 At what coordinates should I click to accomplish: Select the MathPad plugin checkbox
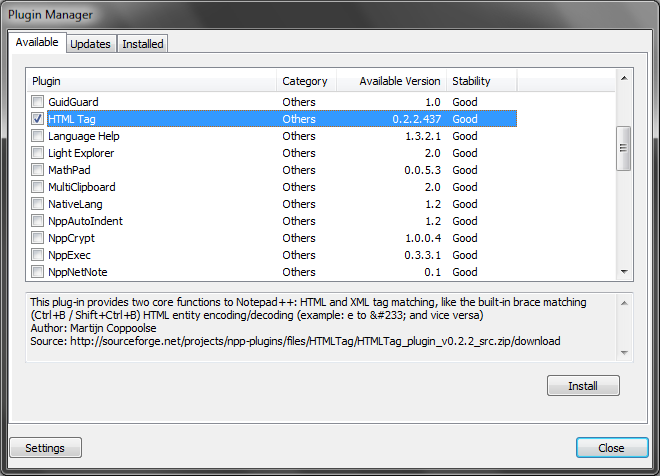(x=37, y=170)
